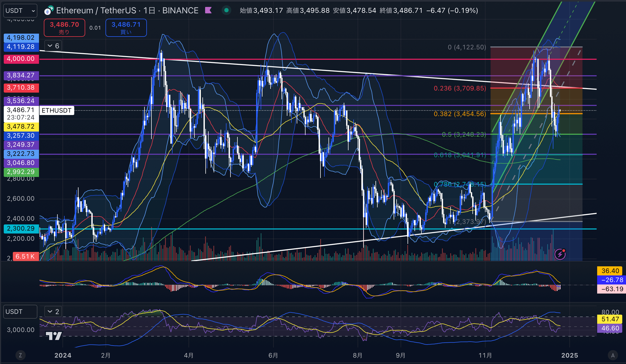Click the 3,257.30 blue price label

(21, 136)
